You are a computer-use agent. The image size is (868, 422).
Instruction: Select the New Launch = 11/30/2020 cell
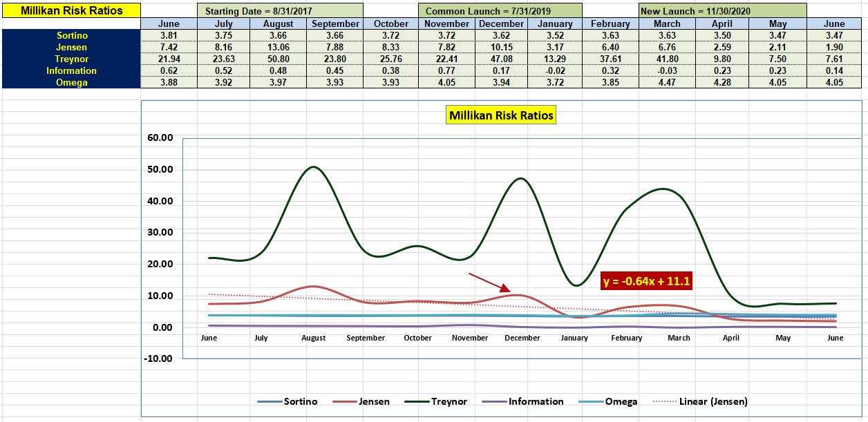tap(722, 11)
